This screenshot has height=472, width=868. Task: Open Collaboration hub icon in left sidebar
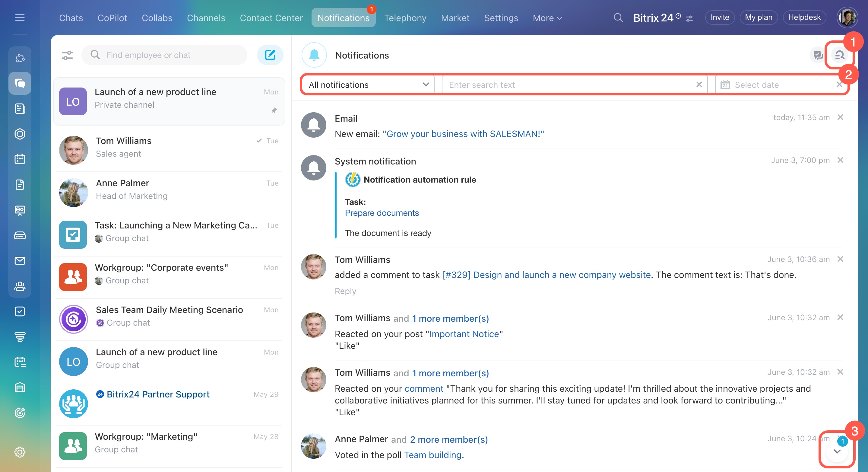[x=20, y=58]
